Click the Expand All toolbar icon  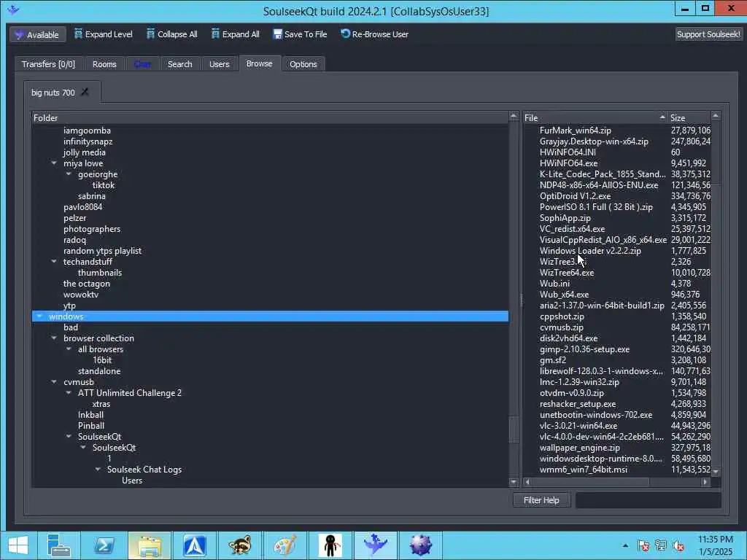click(215, 34)
